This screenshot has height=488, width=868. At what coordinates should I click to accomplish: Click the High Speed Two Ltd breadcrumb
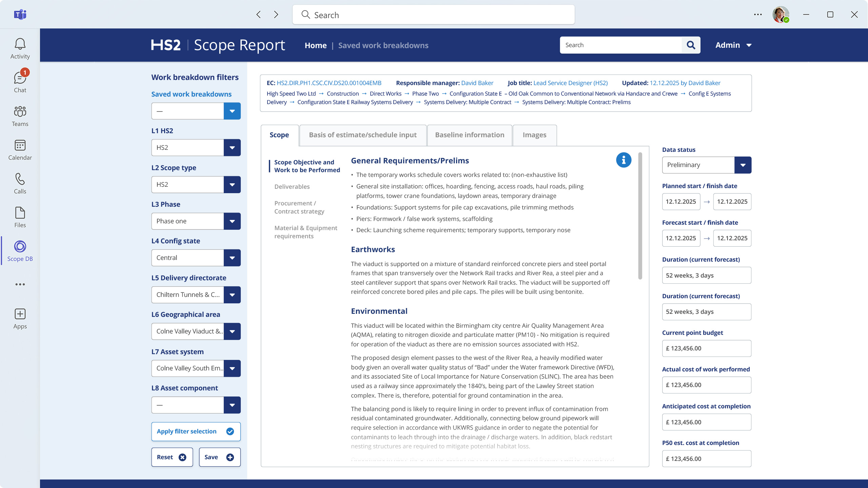291,94
